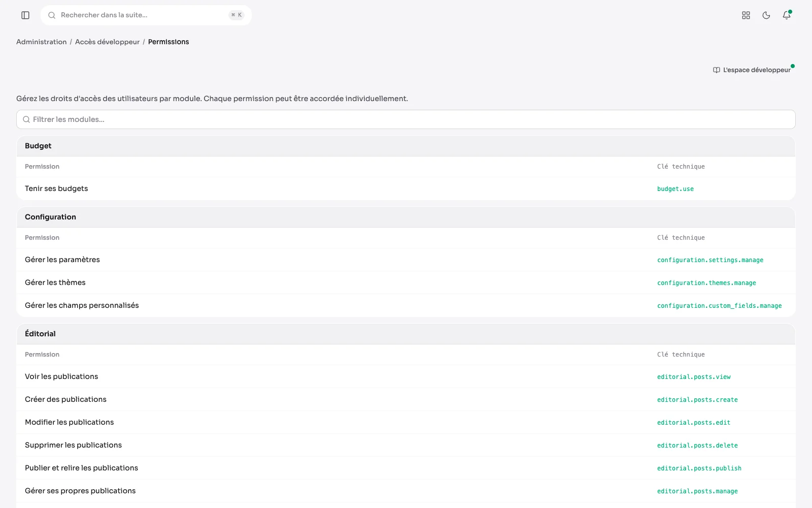Select the configuration.custom_fields.manage key

pos(719,306)
